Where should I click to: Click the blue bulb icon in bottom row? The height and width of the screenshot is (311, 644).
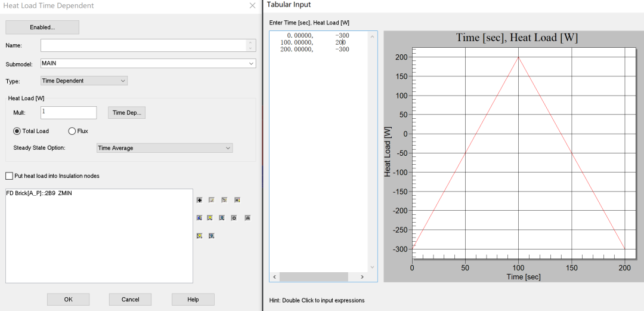coord(211,236)
